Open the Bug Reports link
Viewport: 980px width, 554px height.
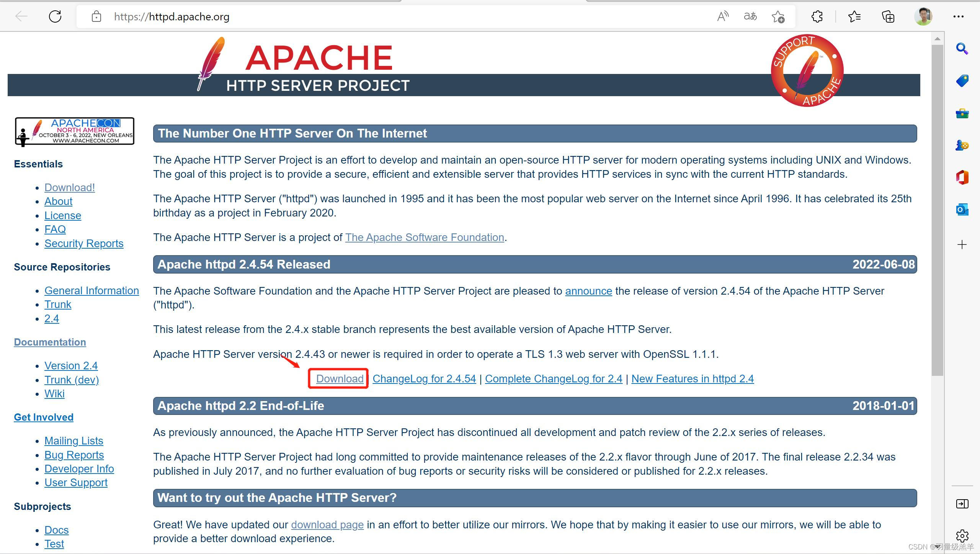point(74,455)
